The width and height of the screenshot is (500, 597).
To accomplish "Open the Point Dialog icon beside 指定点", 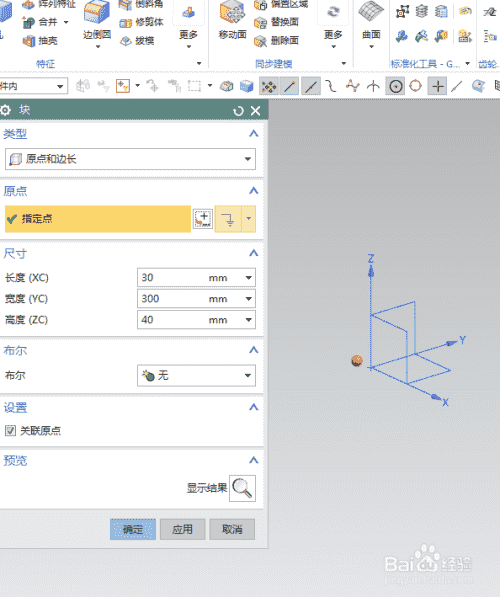I will tap(203, 219).
